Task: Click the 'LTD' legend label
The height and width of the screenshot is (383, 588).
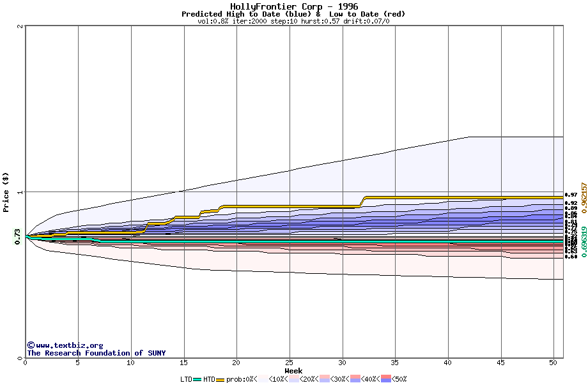Action: [187, 379]
